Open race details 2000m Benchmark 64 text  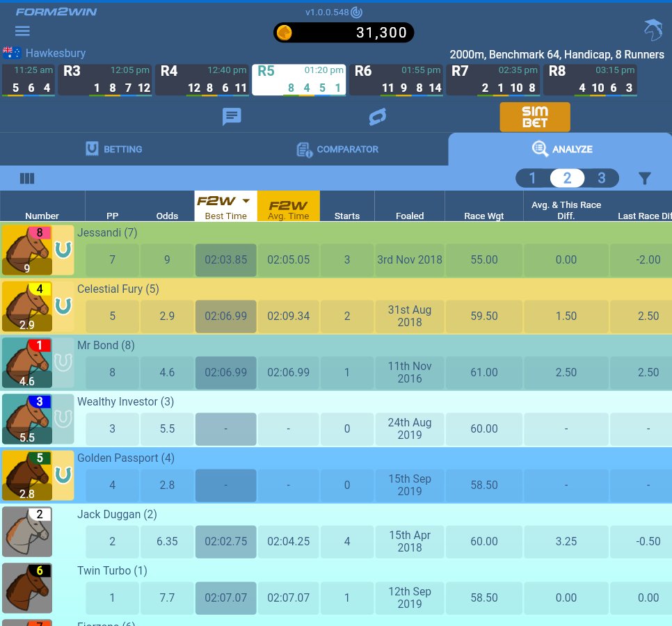coord(557,54)
